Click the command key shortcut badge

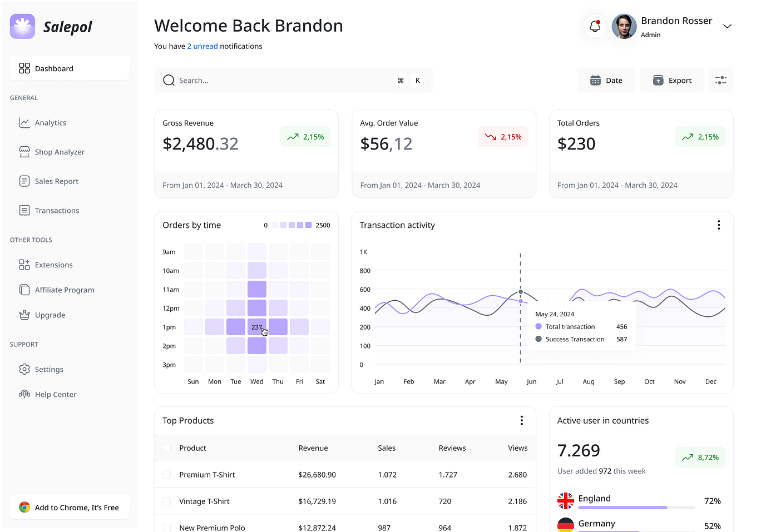point(401,81)
